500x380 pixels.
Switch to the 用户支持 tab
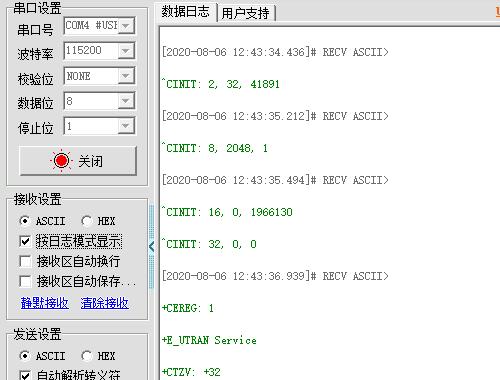pos(245,13)
